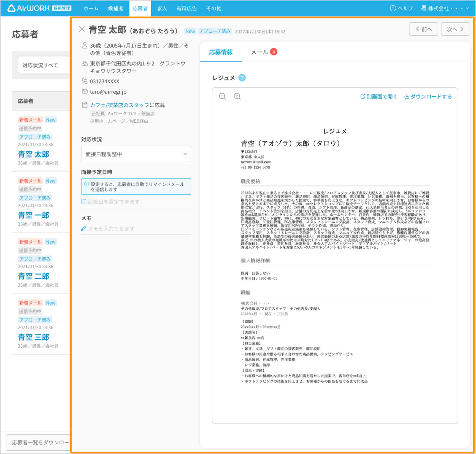Click the phone number 031234XXXX
The width and height of the screenshot is (476, 454).
(x=105, y=81)
